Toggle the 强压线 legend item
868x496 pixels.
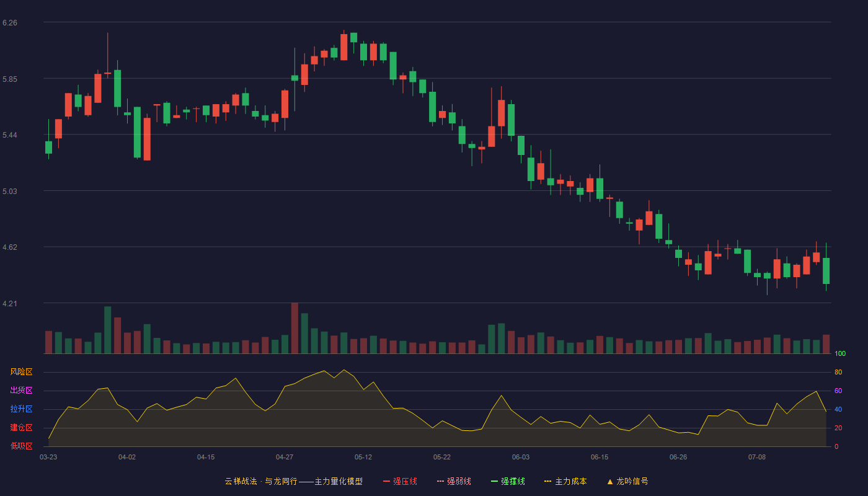[400, 481]
